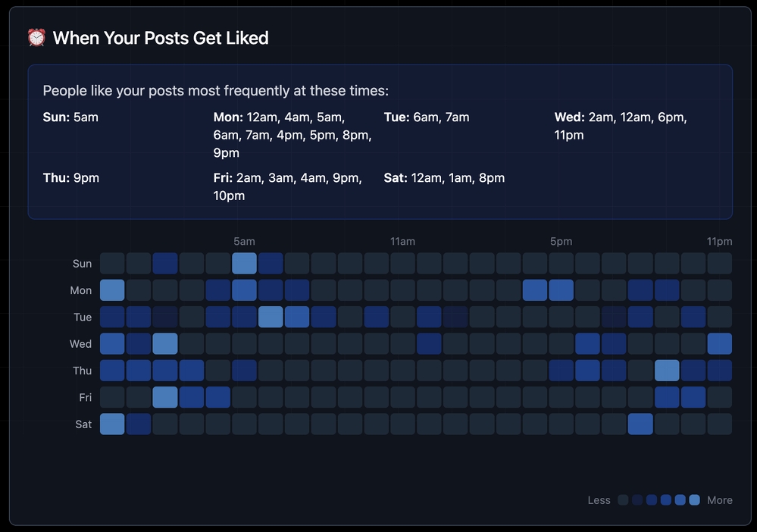The image size is (757, 532).
Task: Click the Wednesday 11pm heatmap cell
Action: coord(720,344)
